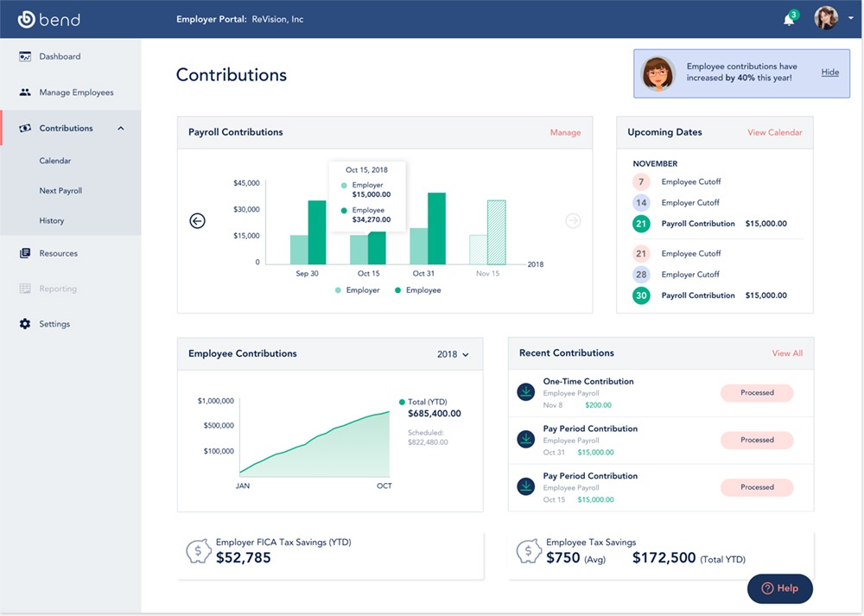Select the date 7 Employee Cutoff badge
This screenshot has width=864, height=616.
(x=641, y=181)
